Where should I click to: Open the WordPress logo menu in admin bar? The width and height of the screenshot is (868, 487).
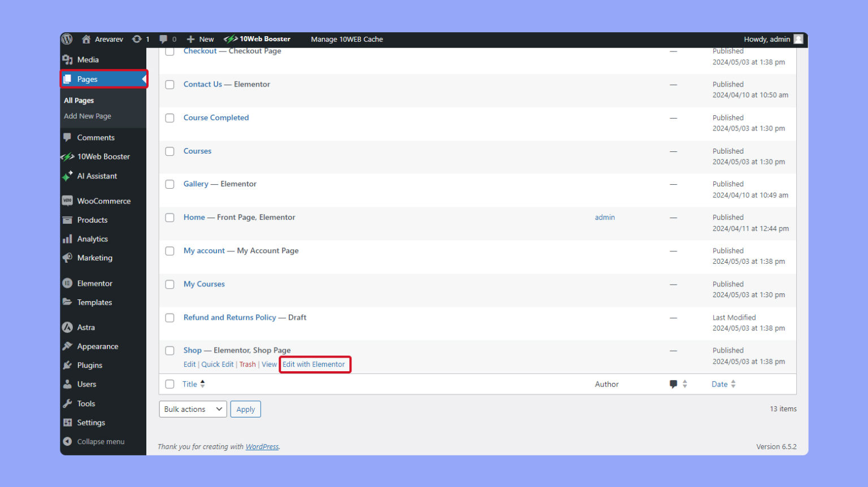coord(66,39)
